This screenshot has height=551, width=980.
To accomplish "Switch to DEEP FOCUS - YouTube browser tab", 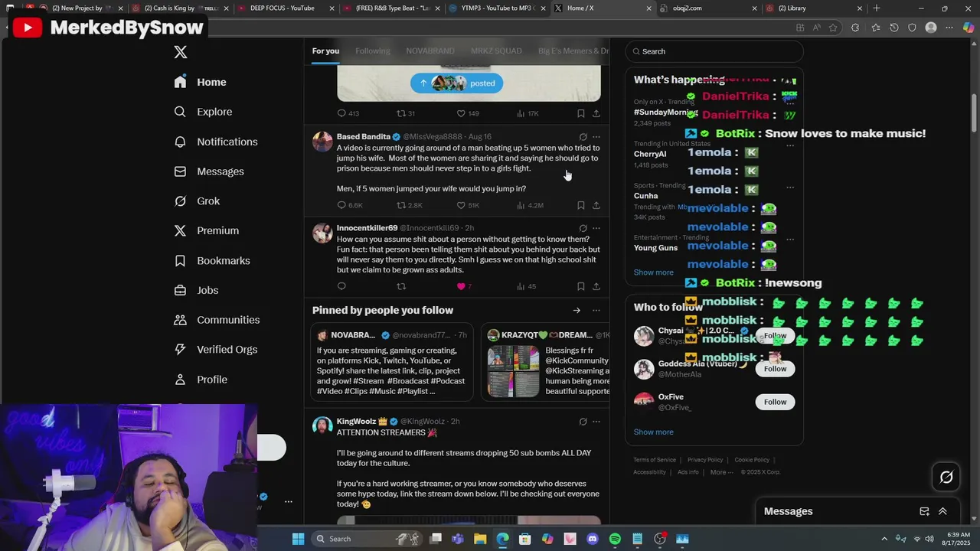I will click(x=283, y=8).
